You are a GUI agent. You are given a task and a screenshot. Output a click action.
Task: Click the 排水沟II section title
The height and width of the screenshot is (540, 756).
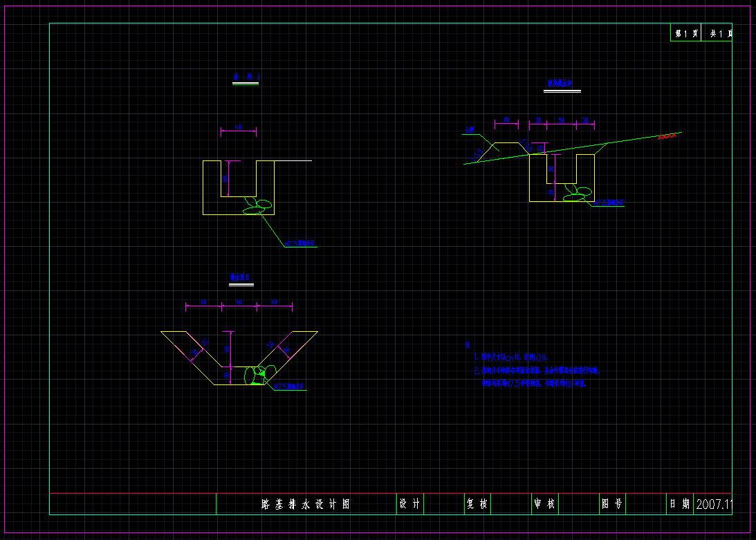[x=241, y=277]
